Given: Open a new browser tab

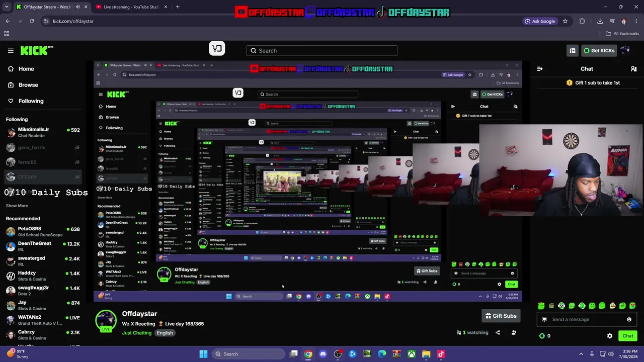Looking at the screenshot, I should (178, 7).
